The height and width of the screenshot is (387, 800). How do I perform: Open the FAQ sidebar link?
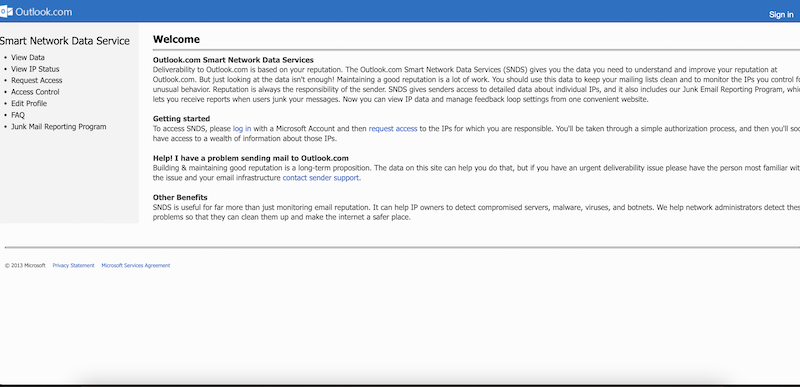[x=18, y=115]
